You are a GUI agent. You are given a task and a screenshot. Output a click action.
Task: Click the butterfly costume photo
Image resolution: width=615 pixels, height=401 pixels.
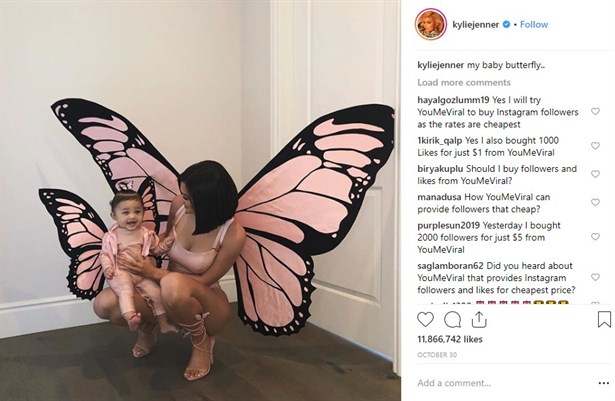click(x=200, y=200)
